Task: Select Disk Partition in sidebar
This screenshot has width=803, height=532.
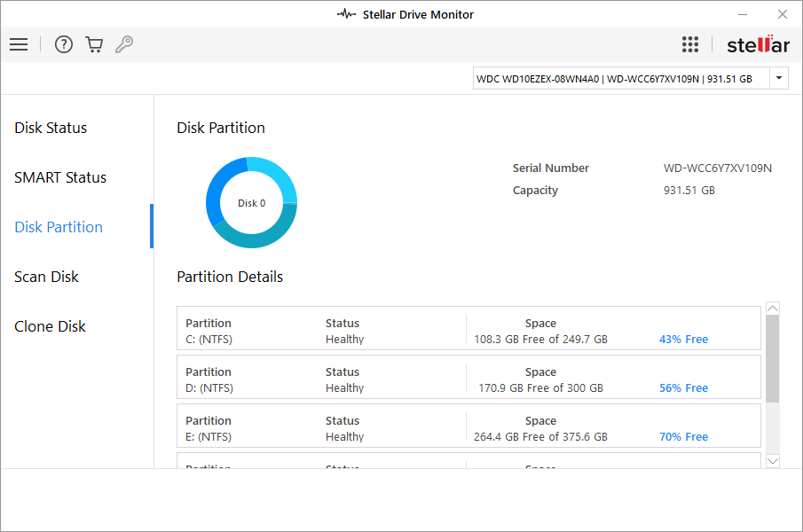Action: pyautogui.click(x=59, y=227)
